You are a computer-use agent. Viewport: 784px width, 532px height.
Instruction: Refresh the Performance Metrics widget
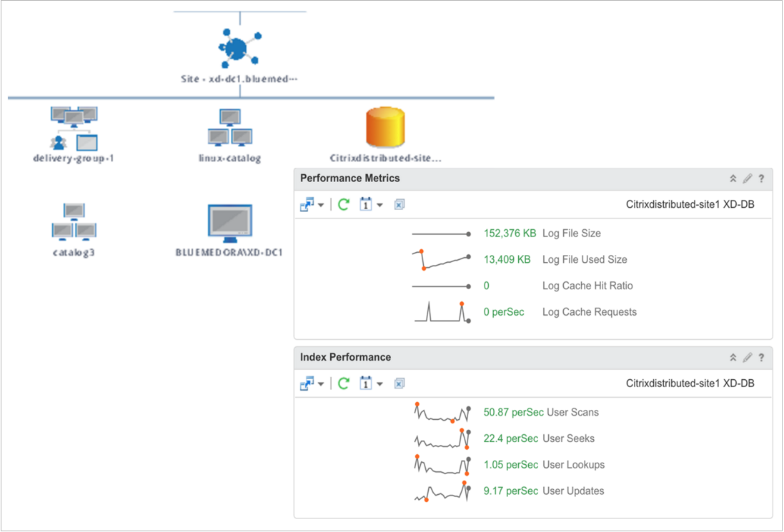point(344,204)
